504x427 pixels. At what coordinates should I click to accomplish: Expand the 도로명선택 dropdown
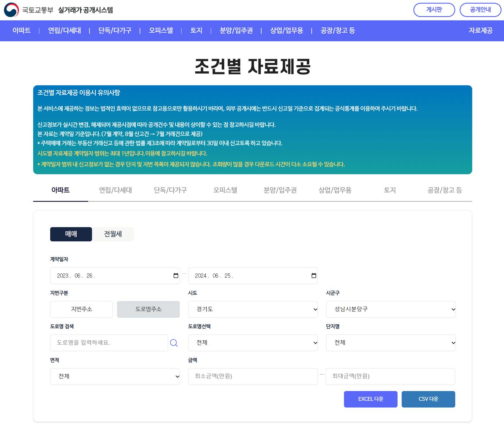253,343
